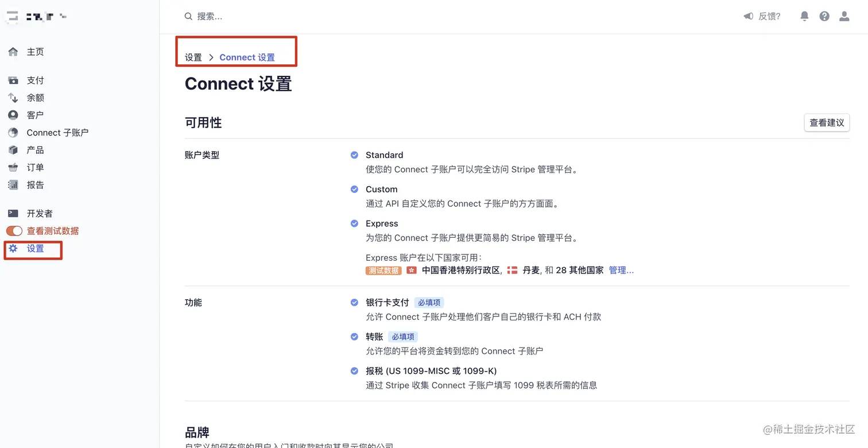Click the Connect 设置 page title
Image resolution: width=868 pixels, height=448 pixels.
(x=238, y=84)
